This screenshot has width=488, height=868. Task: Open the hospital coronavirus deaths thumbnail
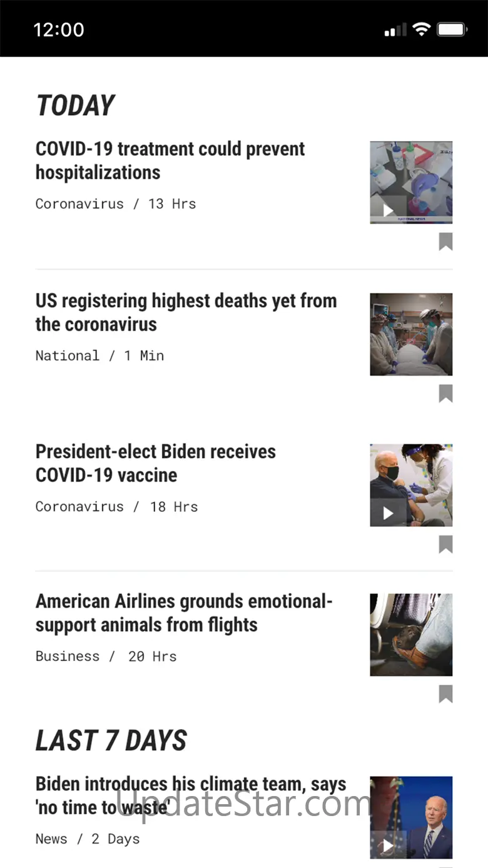[x=411, y=334]
